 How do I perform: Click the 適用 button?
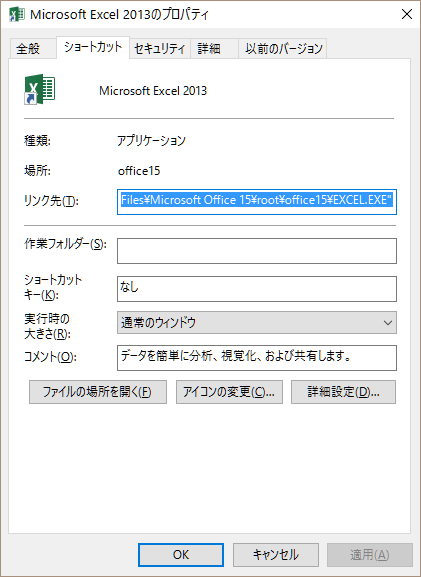tap(370, 555)
